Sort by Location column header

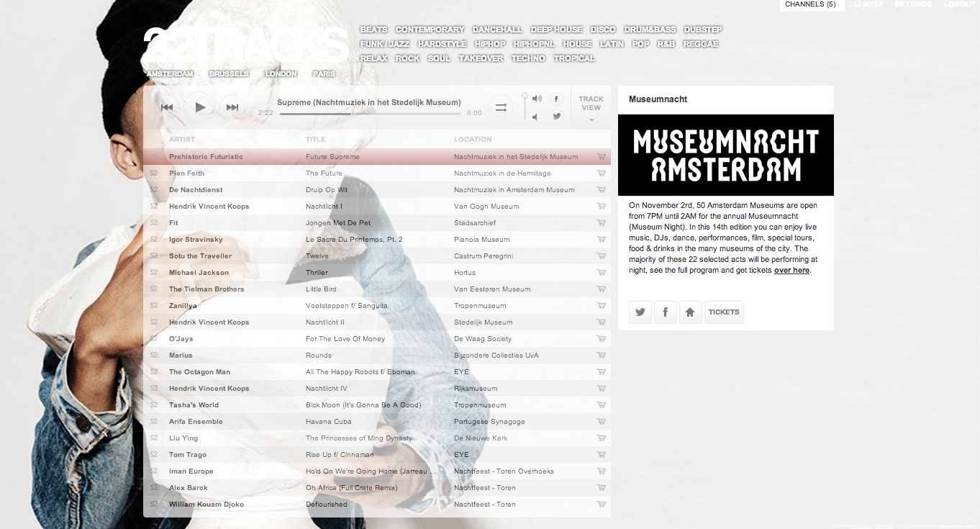tap(473, 140)
